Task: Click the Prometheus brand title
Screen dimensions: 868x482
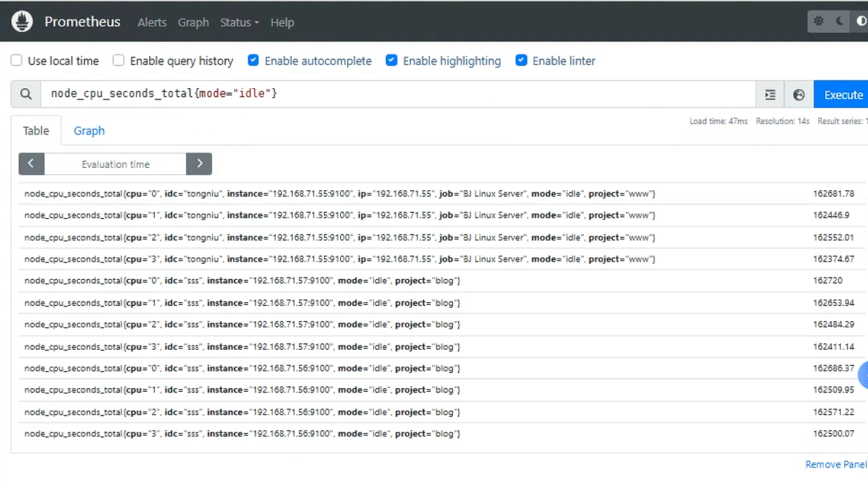Action: (x=83, y=22)
